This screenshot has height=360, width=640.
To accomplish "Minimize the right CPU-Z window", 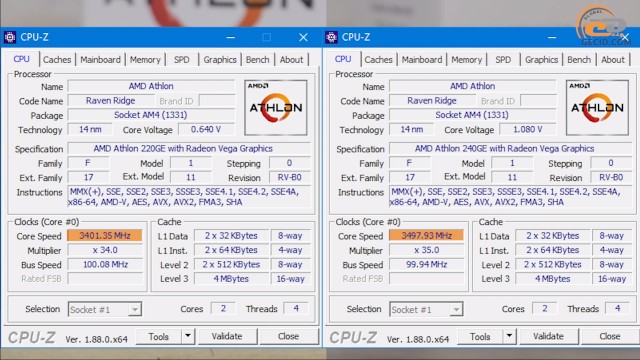I will pos(552,38).
